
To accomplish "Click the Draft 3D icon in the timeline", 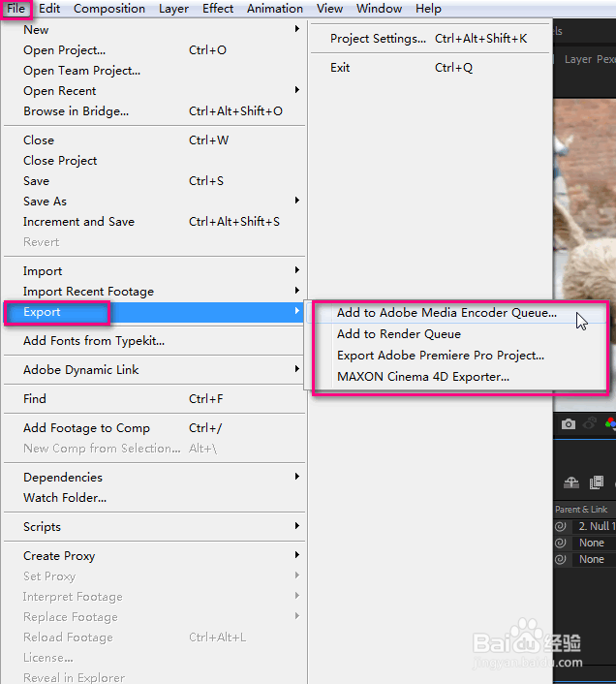I will 571,482.
